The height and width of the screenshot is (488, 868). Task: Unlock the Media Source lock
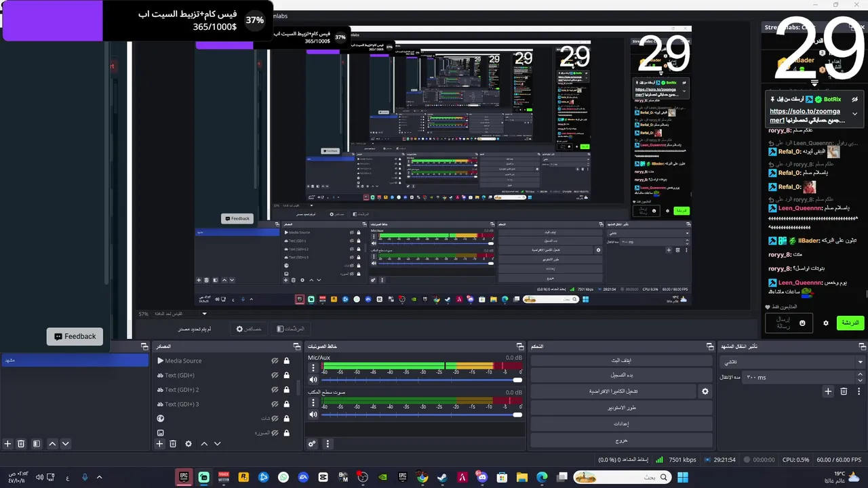point(287,361)
